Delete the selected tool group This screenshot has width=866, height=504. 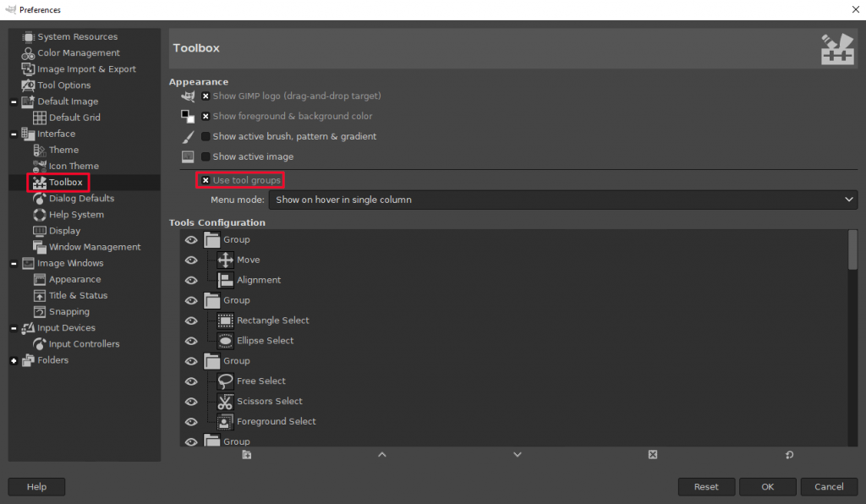pos(653,455)
